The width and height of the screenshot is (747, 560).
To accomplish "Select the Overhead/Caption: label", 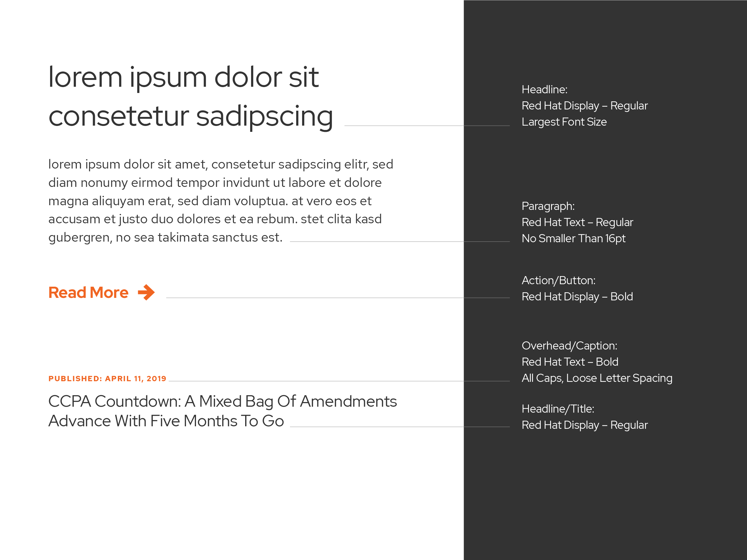I will tap(569, 346).
